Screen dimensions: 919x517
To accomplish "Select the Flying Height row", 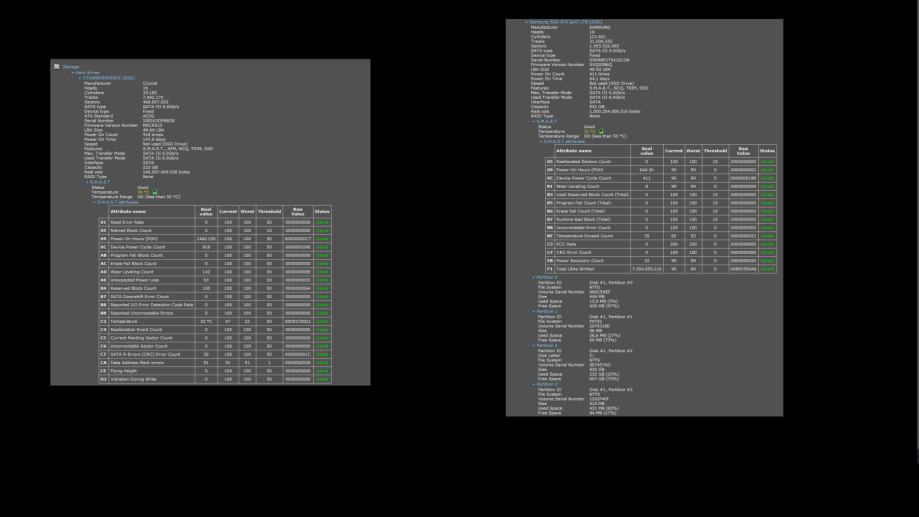I will (215, 371).
